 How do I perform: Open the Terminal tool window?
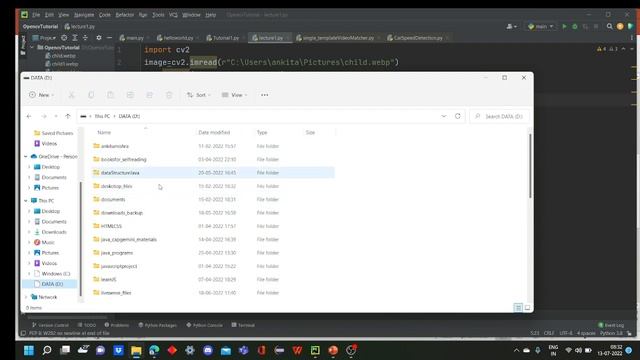click(x=243, y=325)
